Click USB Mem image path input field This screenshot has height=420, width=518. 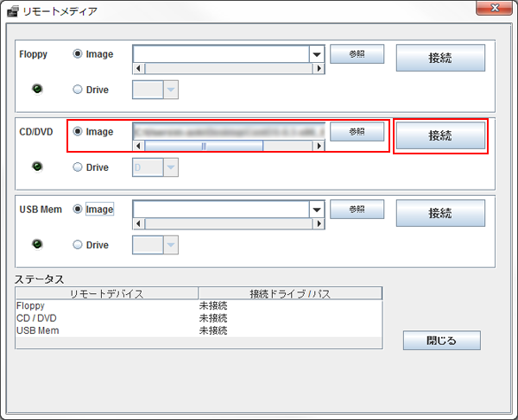[221, 210]
